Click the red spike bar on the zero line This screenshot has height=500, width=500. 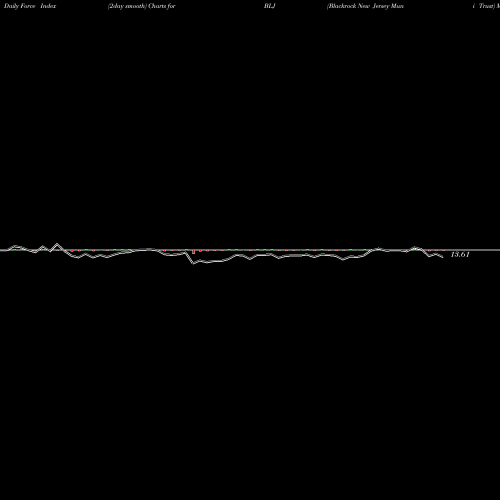click(x=194, y=252)
